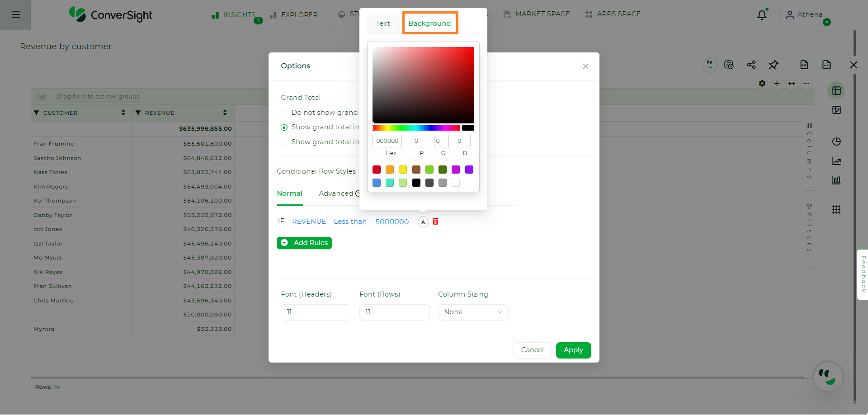Viewport: 868px width, 415px height.
Task: Open the CUSTOMER column filter
Action: click(x=37, y=113)
